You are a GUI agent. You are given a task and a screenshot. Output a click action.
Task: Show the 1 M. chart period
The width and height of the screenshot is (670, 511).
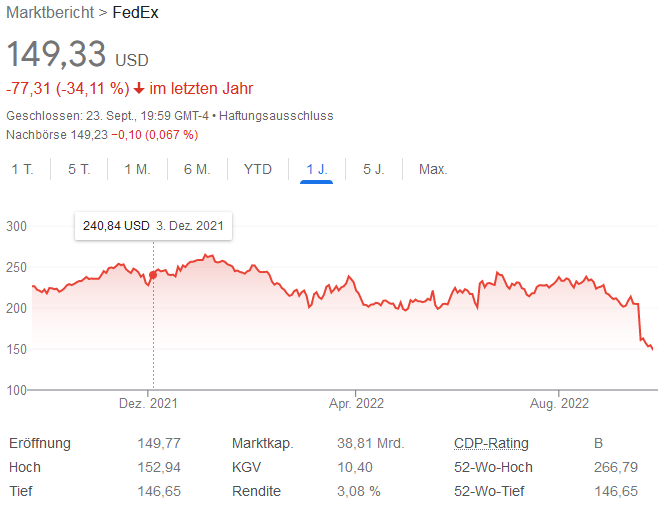click(137, 169)
